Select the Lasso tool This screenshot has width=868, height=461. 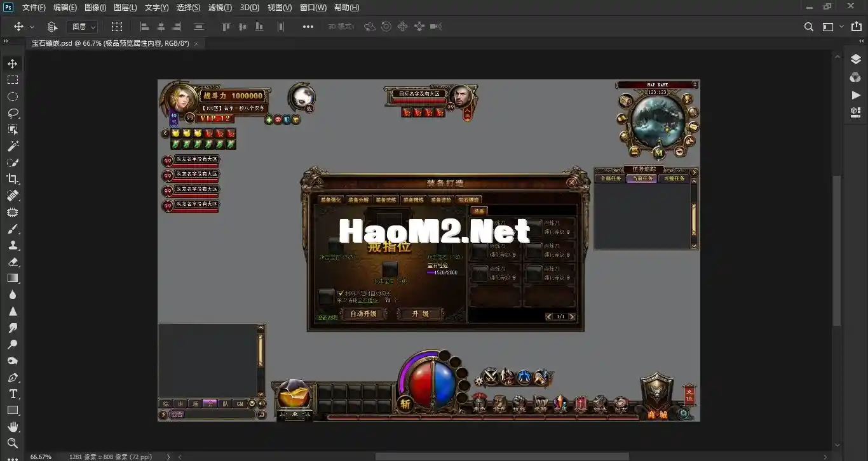(13, 113)
